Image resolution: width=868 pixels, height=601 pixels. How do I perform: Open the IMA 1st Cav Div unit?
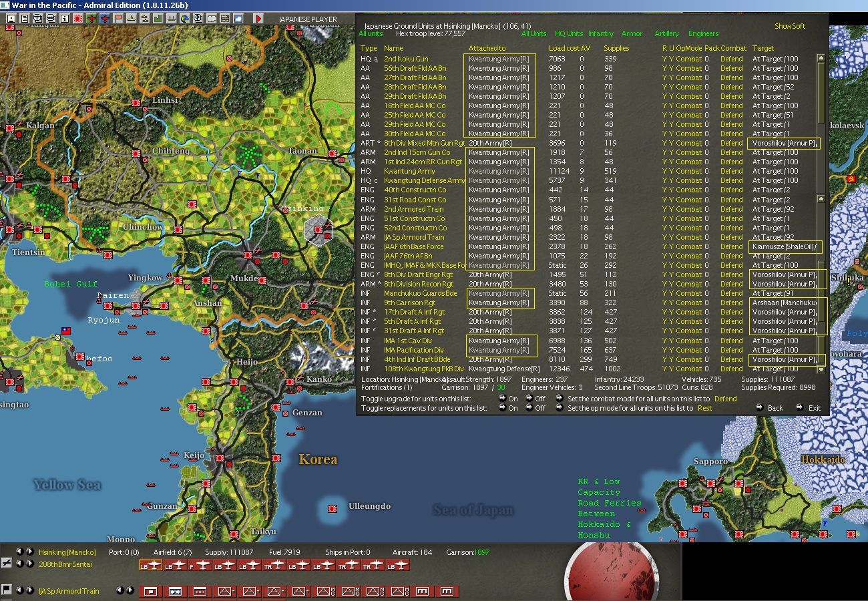pyautogui.click(x=407, y=341)
